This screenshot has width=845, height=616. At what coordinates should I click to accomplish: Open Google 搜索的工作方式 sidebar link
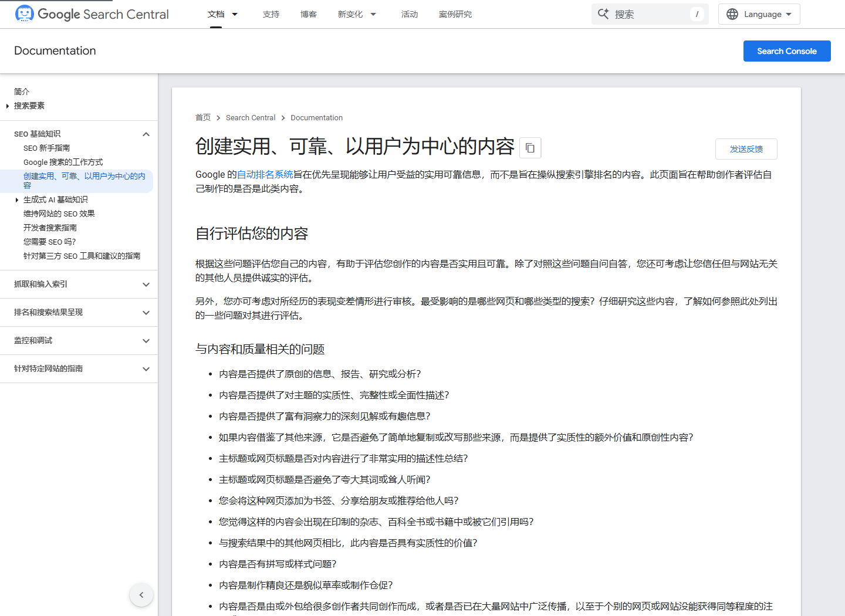[x=63, y=163]
